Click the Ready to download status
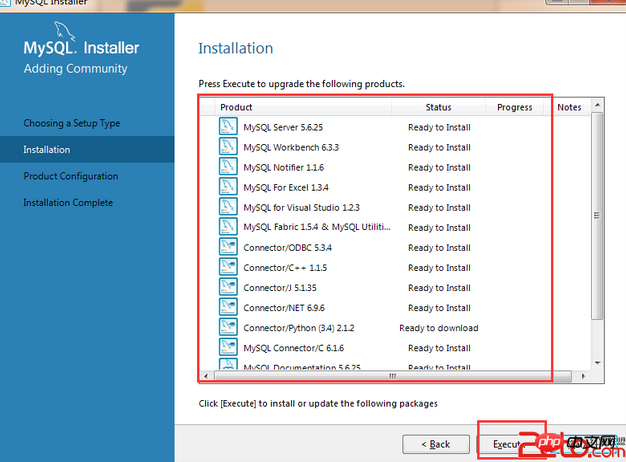 coord(439,328)
